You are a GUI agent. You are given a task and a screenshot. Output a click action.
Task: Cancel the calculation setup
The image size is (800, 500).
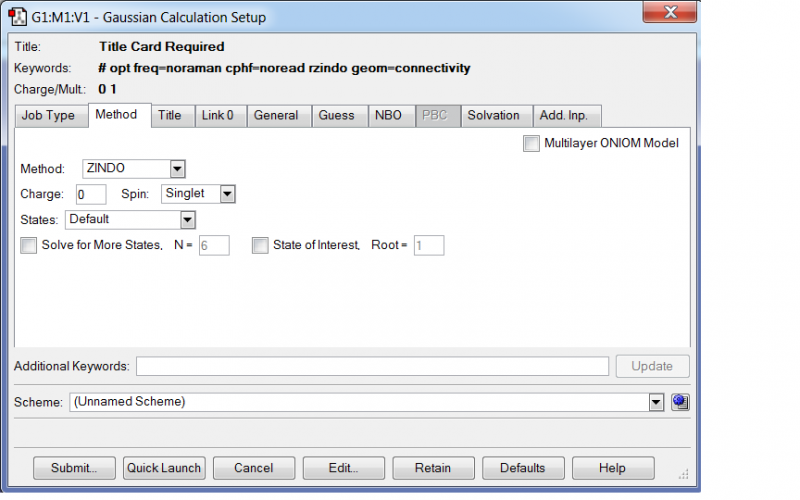[x=254, y=468]
